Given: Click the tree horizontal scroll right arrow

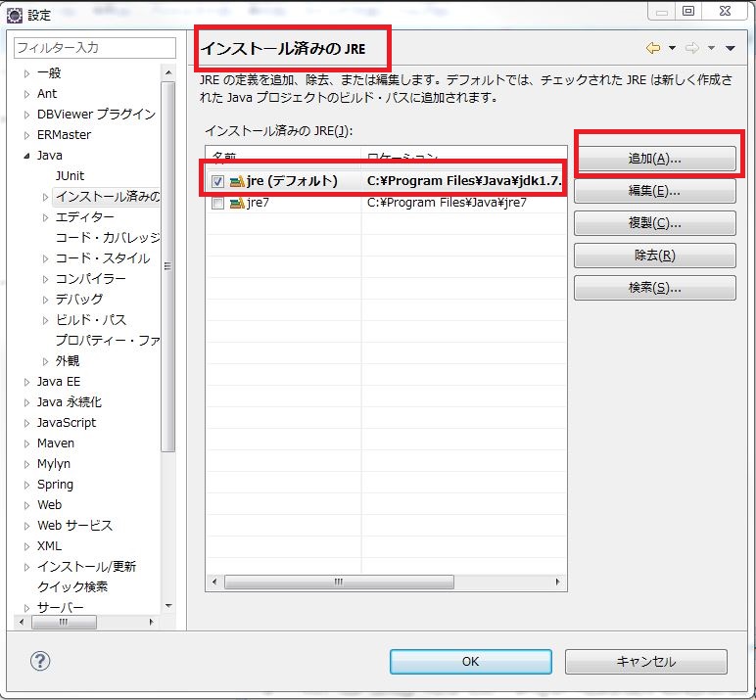Looking at the screenshot, I should (x=152, y=622).
